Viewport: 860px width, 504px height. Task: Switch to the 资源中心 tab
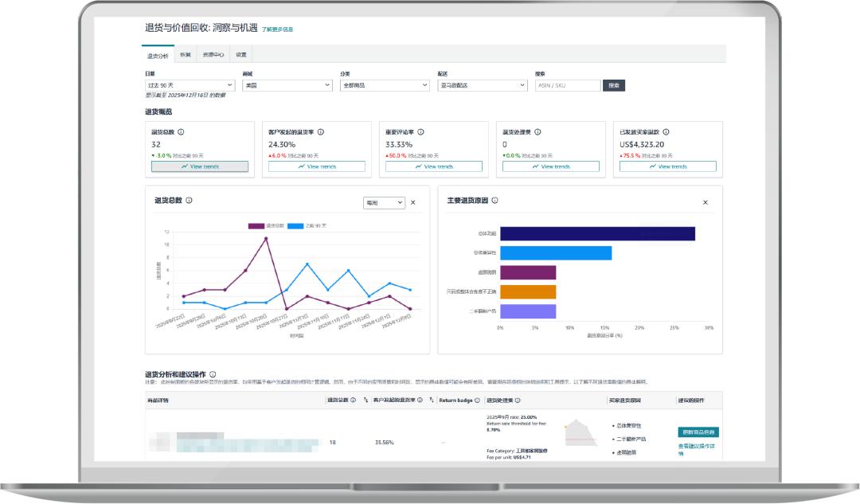pos(213,55)
